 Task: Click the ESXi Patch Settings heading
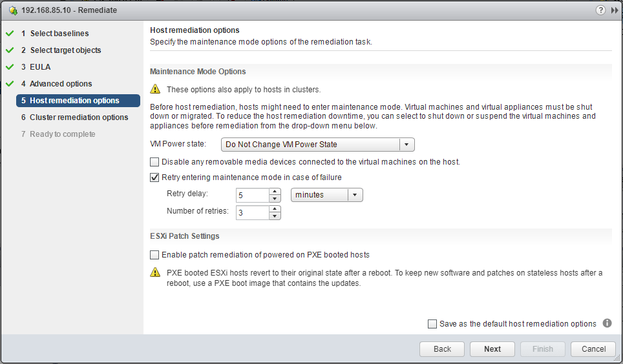[185, 236]
